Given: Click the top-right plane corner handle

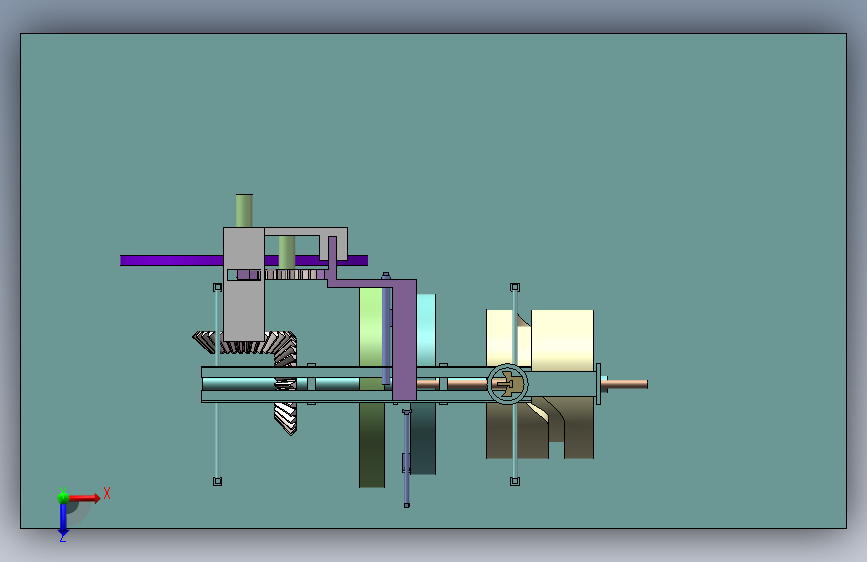Looking at the screenshot, I should (x=515, y=287).
